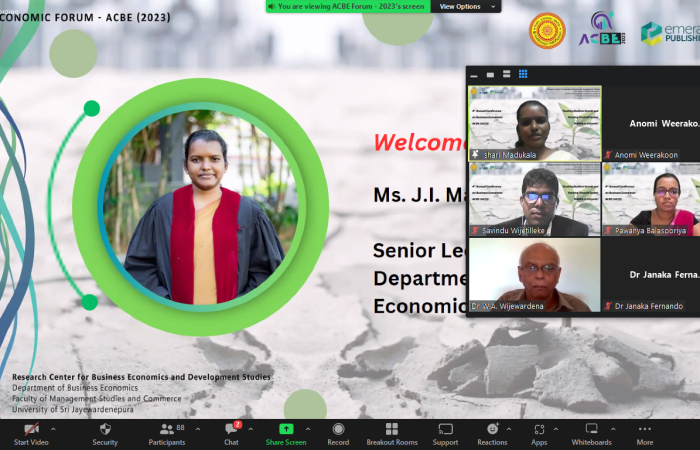Expand the caret beside Share Screen
Screen dimensions: 700x450
pos(309,428)
